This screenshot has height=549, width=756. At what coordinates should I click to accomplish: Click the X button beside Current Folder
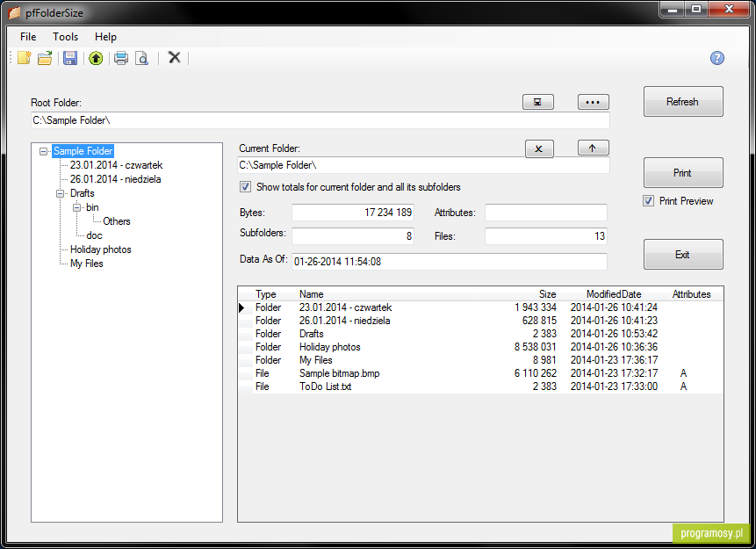click(539, 148)
